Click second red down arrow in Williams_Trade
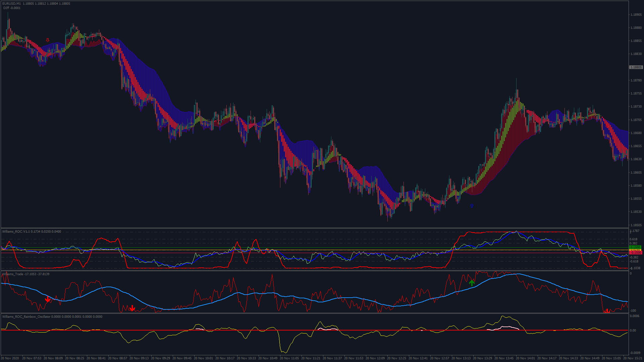 [x=132, y=308]
